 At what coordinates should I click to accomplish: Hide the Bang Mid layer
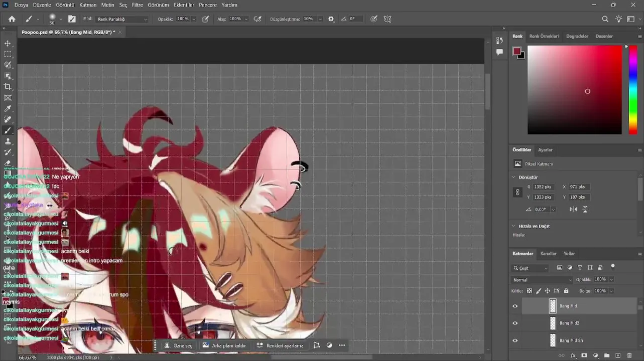(x=515, y=306)
